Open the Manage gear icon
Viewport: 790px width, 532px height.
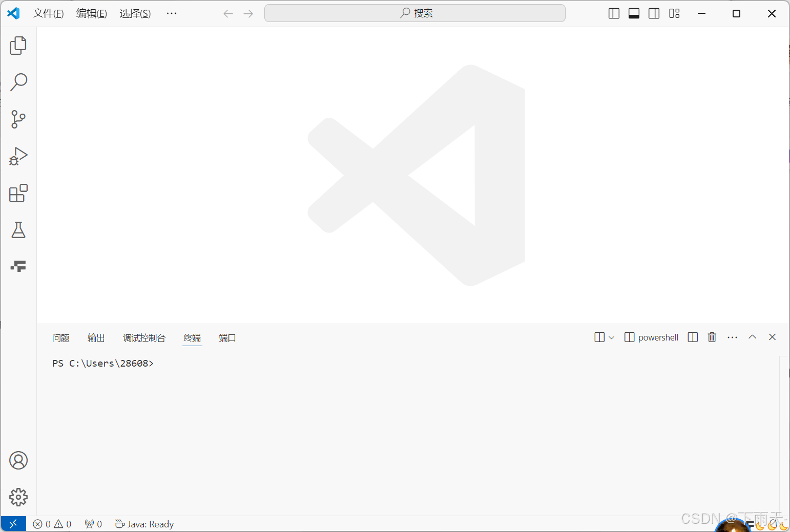coord(18,497)
